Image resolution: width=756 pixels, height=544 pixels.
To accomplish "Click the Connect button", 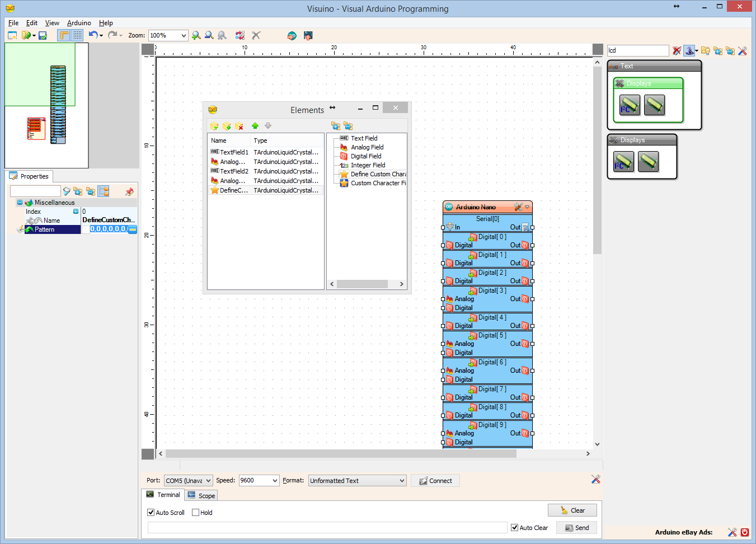I will pos(435,481).
